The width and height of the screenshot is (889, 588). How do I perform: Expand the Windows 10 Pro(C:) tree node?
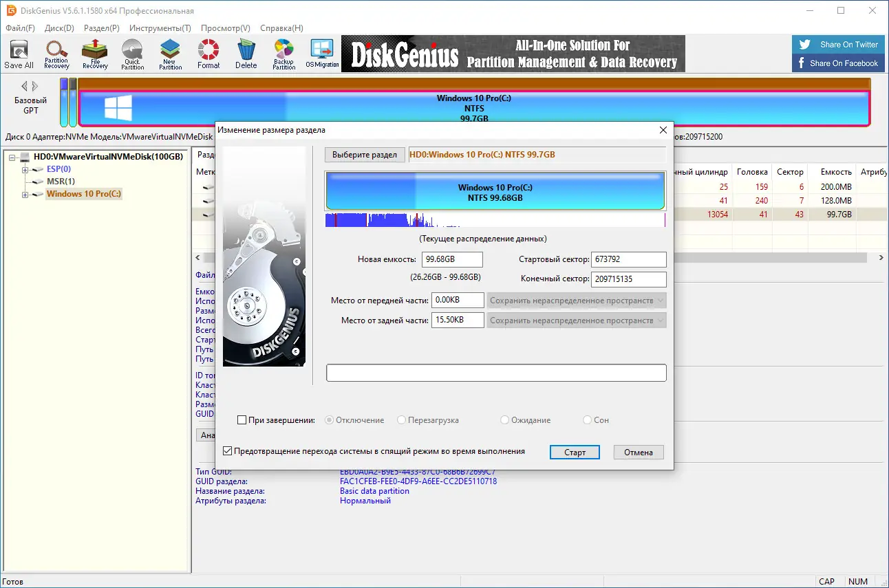tap(25, 195)
